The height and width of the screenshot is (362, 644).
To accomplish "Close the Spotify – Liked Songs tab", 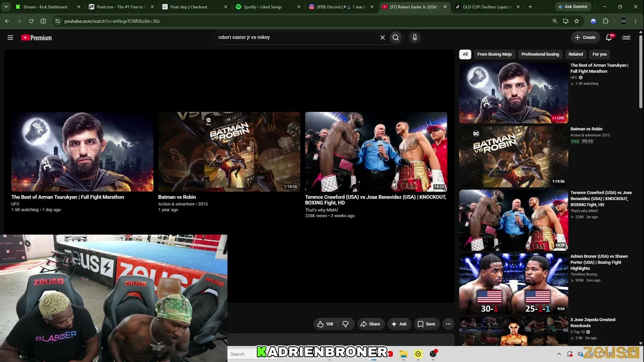I will (299, 7).
